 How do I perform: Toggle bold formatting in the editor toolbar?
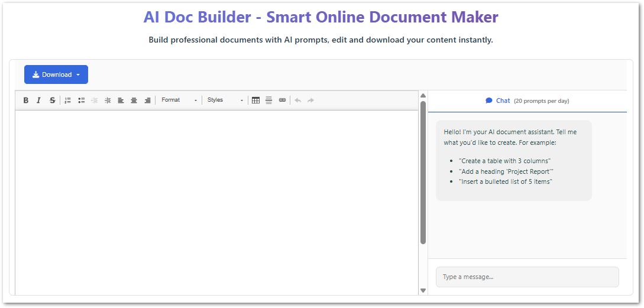[x=26, y=100]
